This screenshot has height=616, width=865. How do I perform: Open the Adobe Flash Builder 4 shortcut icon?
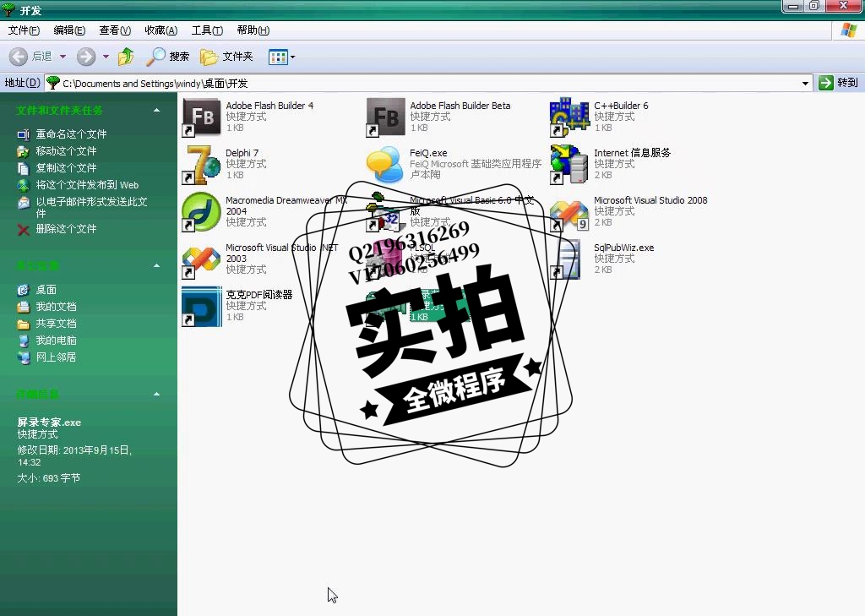(201, 117)
